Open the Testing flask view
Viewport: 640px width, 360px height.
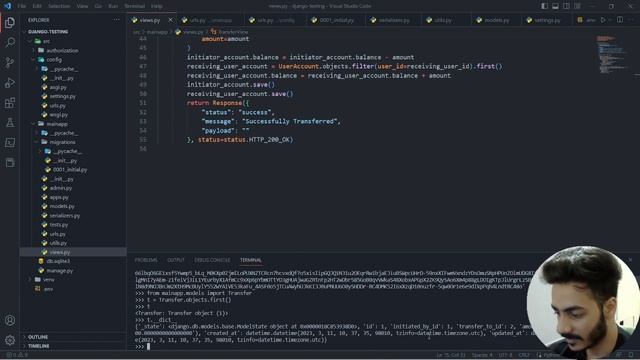pos(10,122)
